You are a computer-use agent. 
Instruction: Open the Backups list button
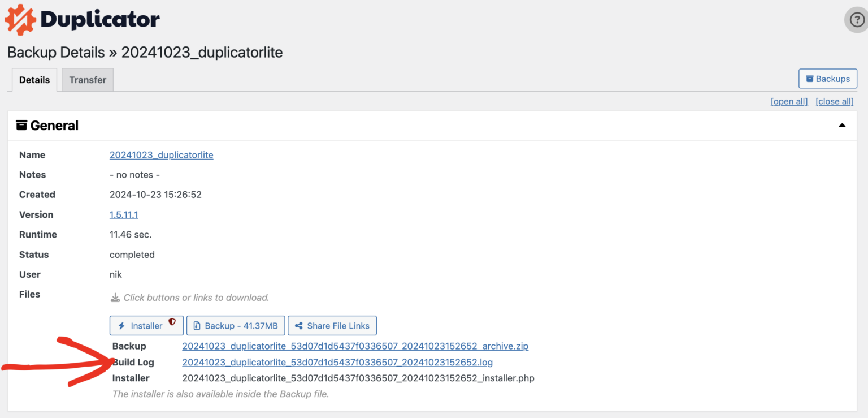pyautogui.click(x=827, y=79)
